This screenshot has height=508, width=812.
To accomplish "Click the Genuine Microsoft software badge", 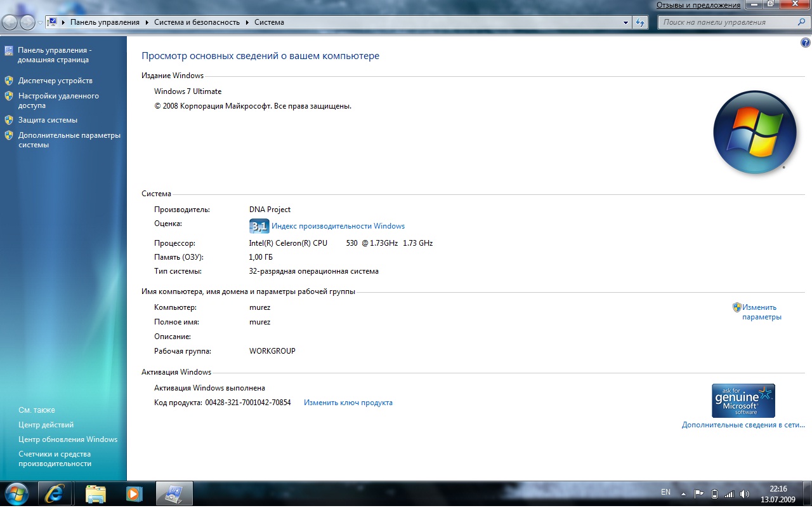I will coord(743,400).
